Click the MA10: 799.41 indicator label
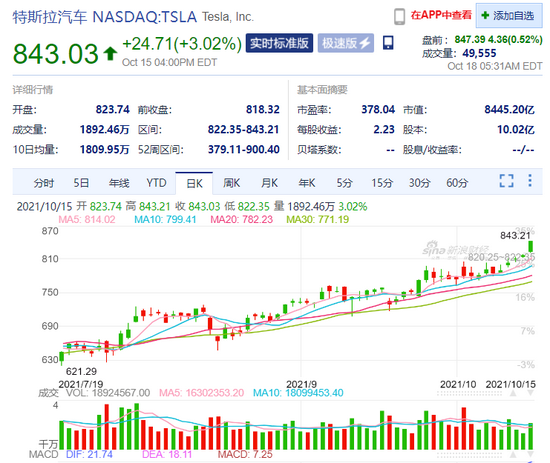The image size is (550, 463). 165,220
